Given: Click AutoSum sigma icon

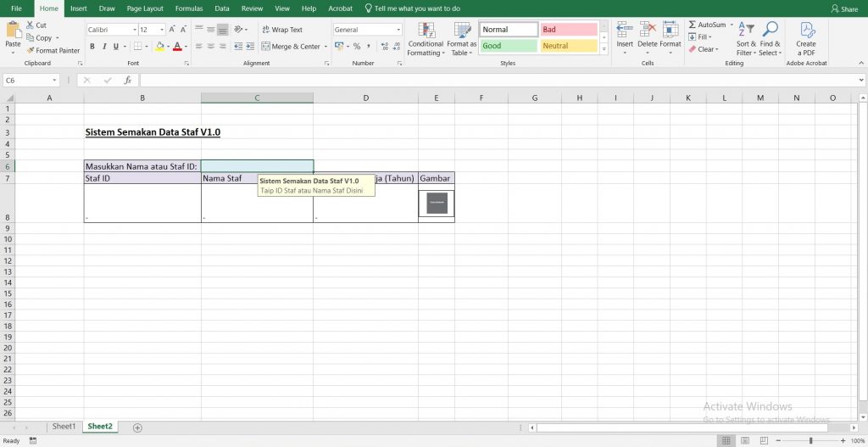Looking at the screenshot, I should (x=693, y=25).
